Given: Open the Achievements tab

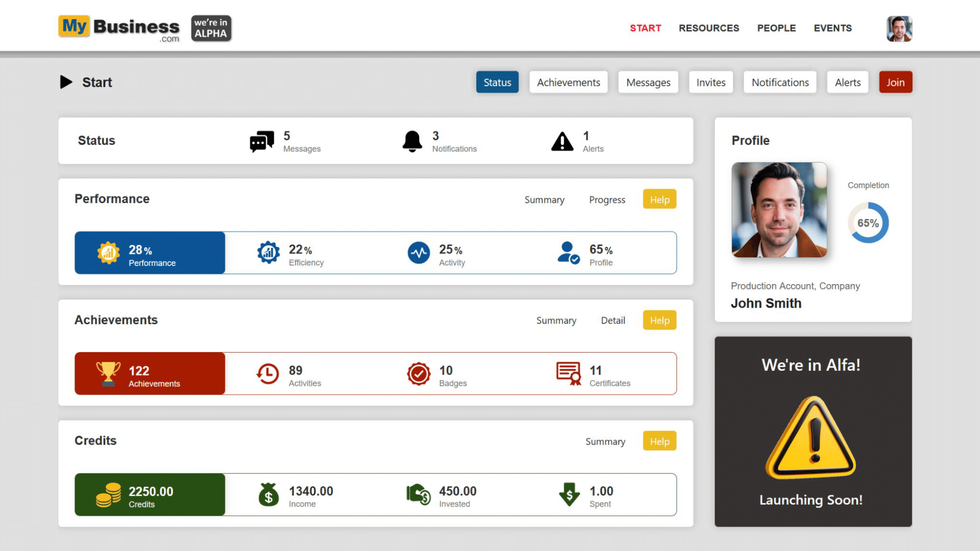Looking at the screenshot, I should pos(568,82).
